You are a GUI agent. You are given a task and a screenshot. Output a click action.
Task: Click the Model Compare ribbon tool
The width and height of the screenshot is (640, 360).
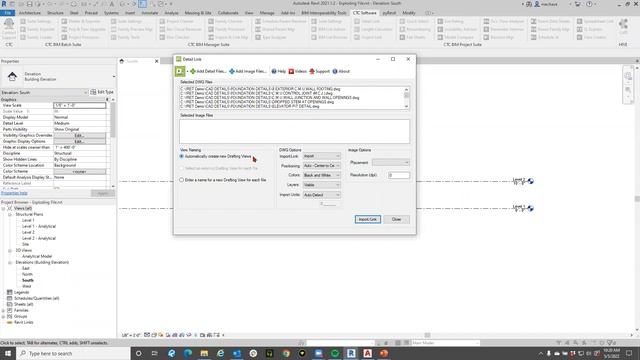click(456, 37)
